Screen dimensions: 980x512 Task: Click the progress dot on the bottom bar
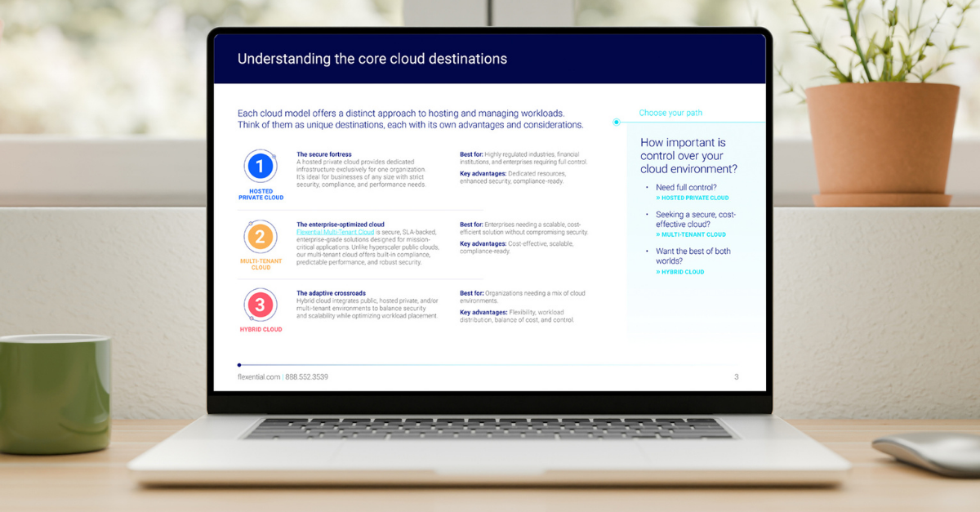click(238, 365)
